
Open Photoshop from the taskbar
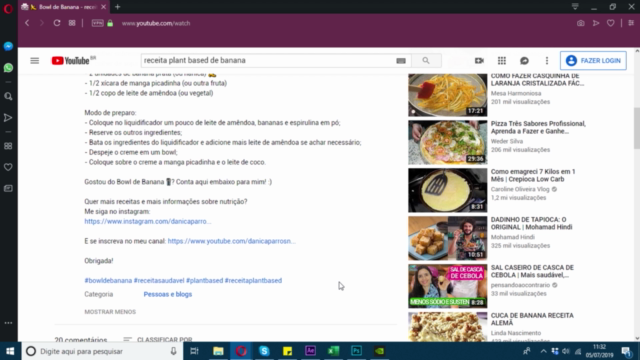[x=356, y=351]
